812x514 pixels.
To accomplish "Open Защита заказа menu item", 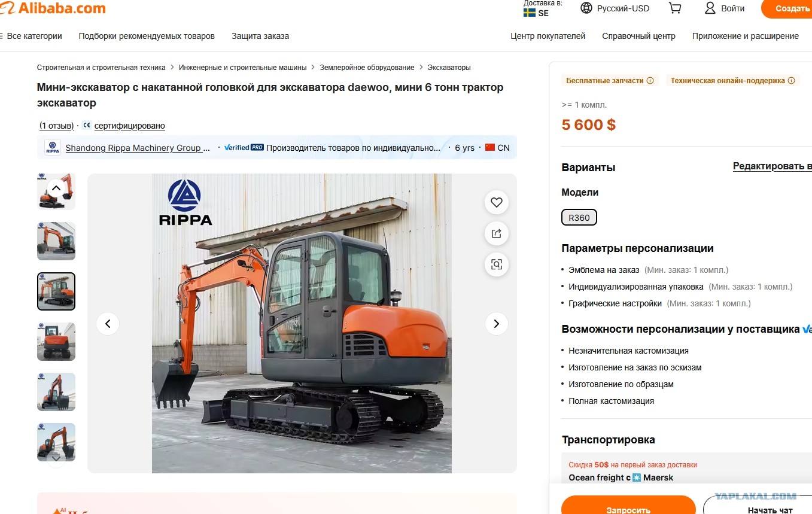I will pyautogui.click(x=260, y=36).
